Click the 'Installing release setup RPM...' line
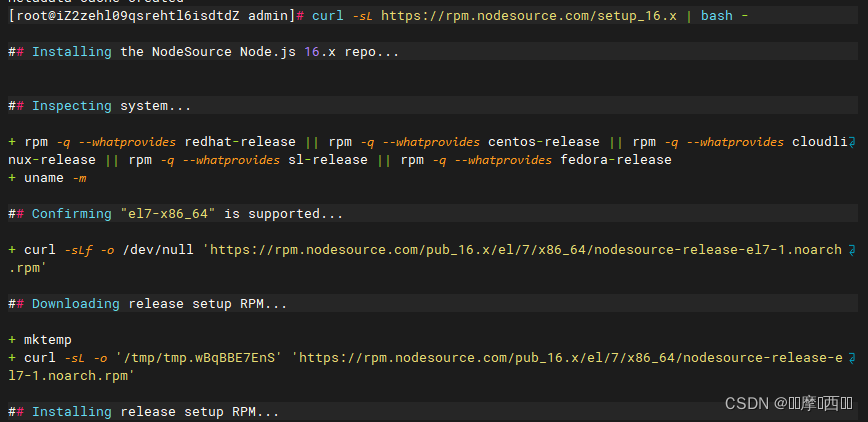This screenshot has width=868, height=422. coord(144,411)
